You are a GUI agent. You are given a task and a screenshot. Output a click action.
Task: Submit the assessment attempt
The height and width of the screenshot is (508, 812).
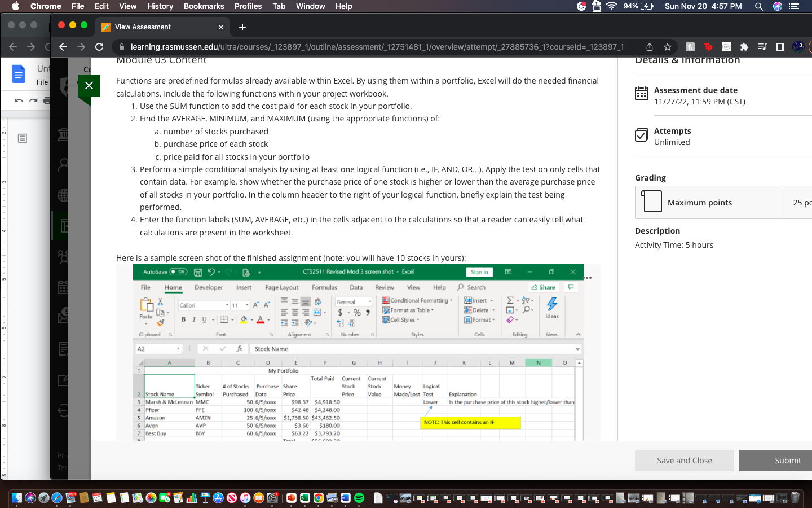pyautogui.click(x=787, y=461)
